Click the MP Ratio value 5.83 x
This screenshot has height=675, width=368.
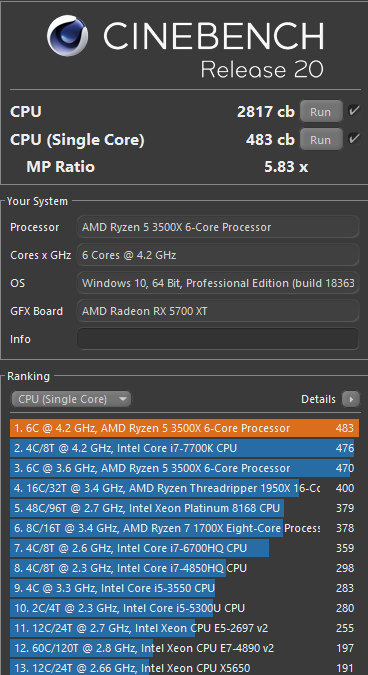[286, 167]
